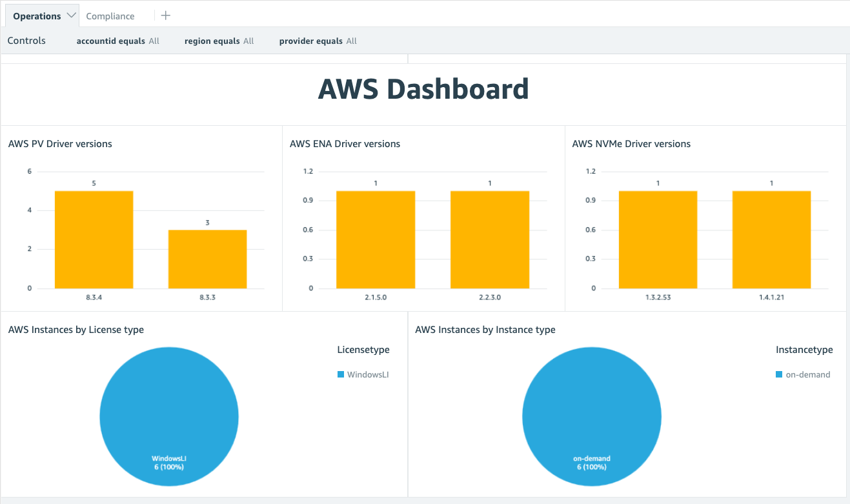Click the 2.2.3.0 ENA driver bar
This screenshot has height=504, width=850.
point(489,239)
